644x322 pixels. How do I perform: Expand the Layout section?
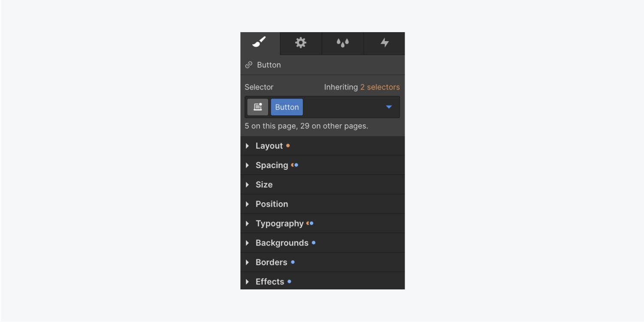323,146
